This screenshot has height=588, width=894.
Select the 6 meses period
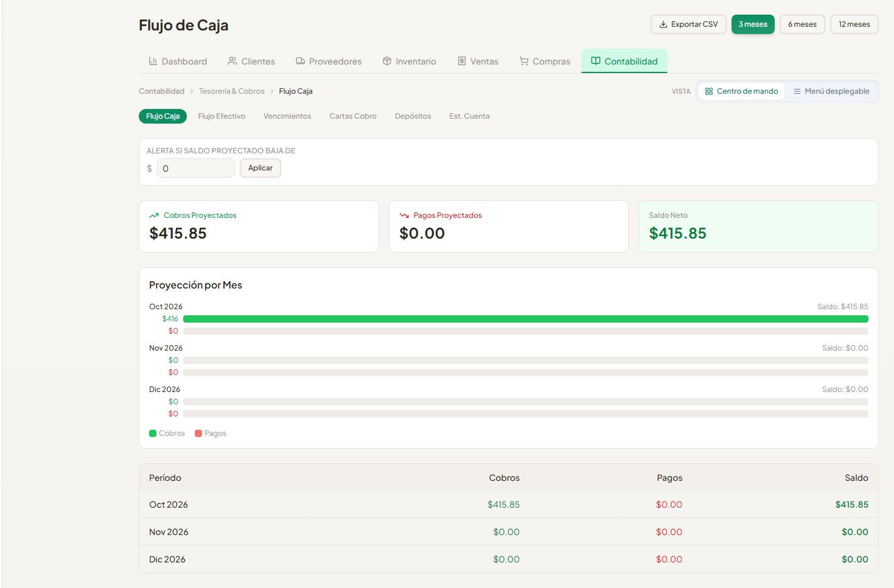click(802, 24)
